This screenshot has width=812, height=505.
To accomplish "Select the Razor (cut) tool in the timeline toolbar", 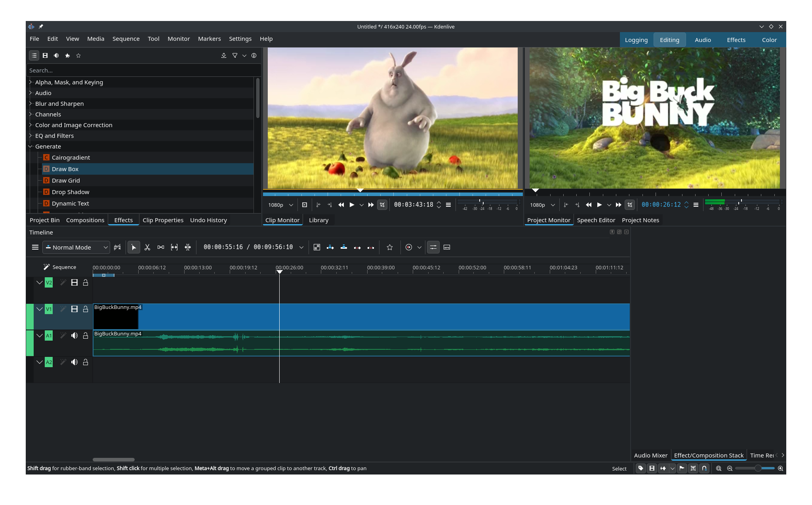I will click(x=147, y=247).
